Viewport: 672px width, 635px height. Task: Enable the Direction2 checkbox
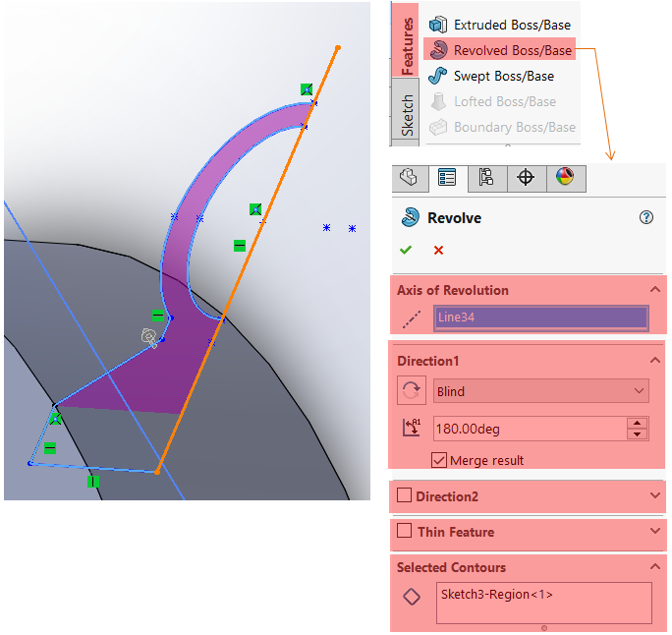[404, 494]
